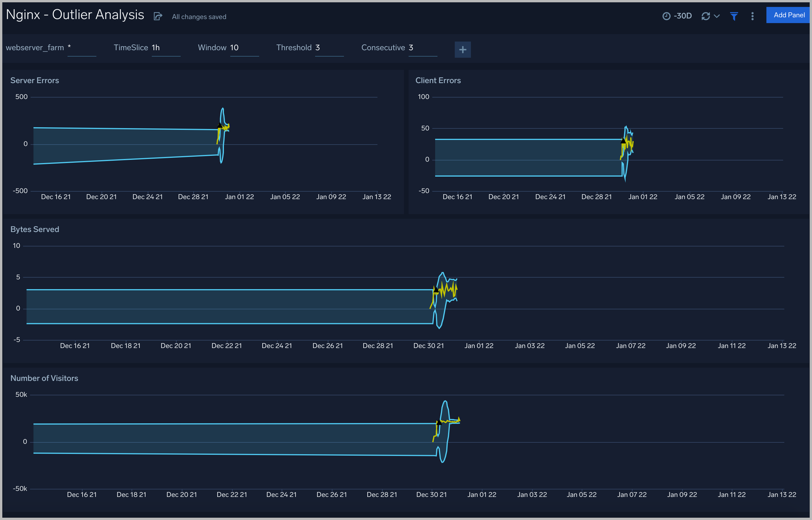Viewport: 812px width, 520px height.
Task: Expand the refresh interval chevron
Action: pyautogui.click(x=716, y=16)
